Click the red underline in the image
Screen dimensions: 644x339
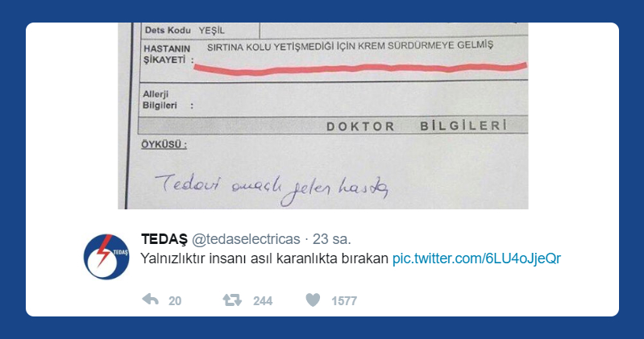tap(360, 68)
